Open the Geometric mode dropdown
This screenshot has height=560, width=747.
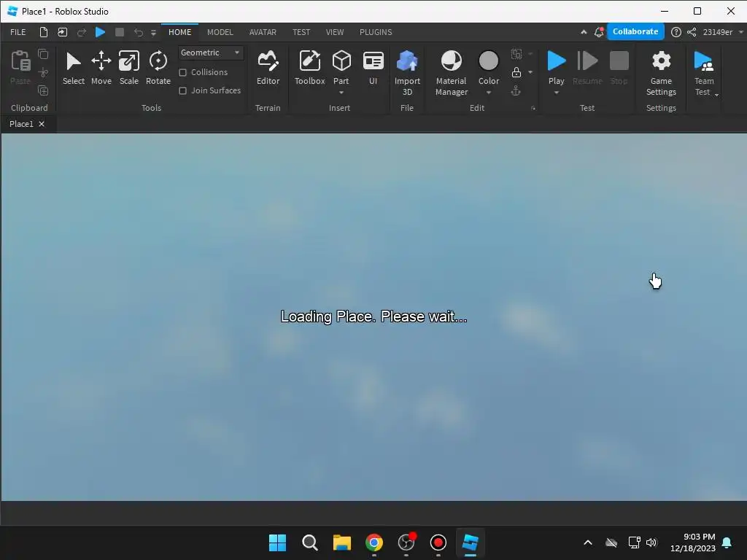point(211,52)
